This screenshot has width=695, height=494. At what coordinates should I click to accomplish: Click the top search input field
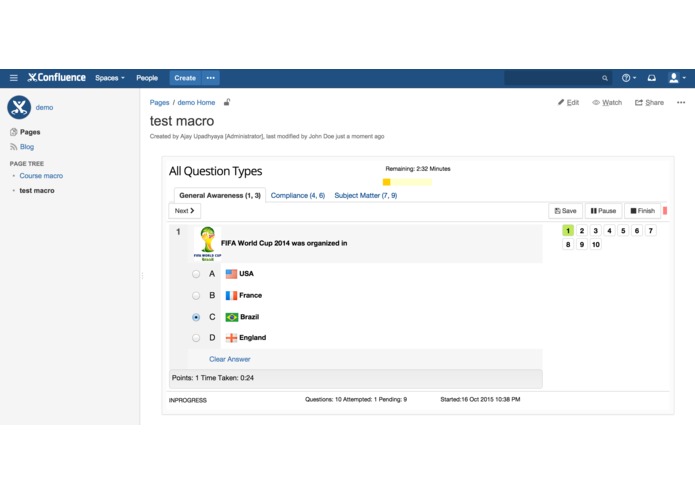(558, 78)
